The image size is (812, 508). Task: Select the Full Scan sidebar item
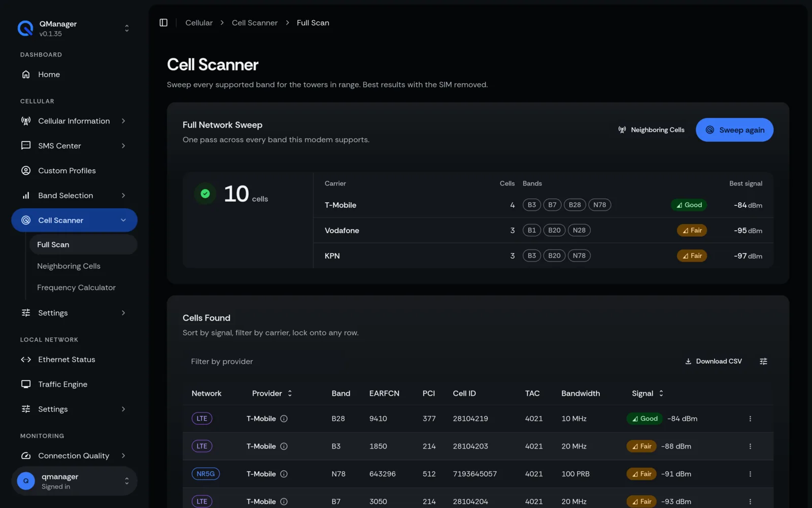pyautogui.click(x=83, y=245)
